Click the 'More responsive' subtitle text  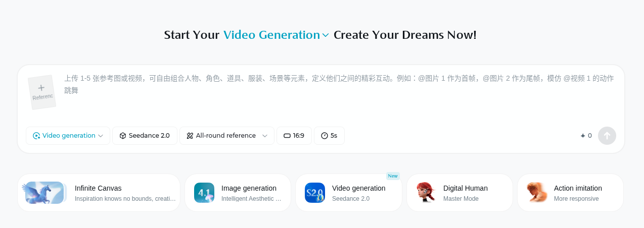576,199
